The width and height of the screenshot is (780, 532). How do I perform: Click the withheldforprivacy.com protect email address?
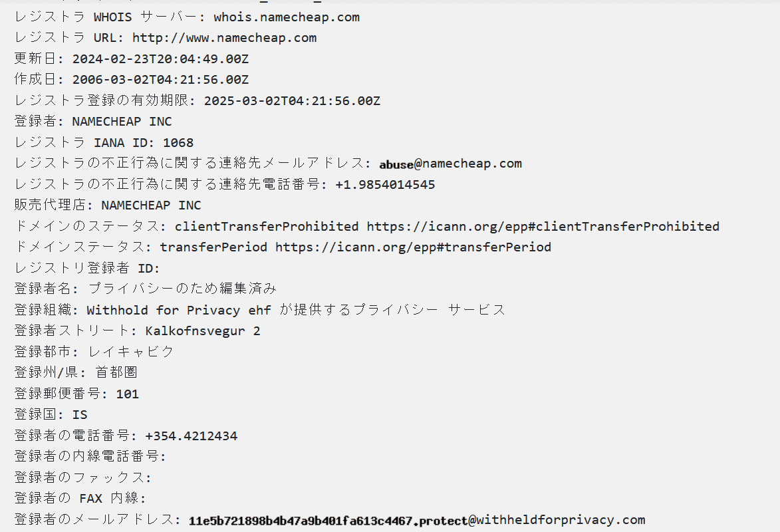pos(416,520)
